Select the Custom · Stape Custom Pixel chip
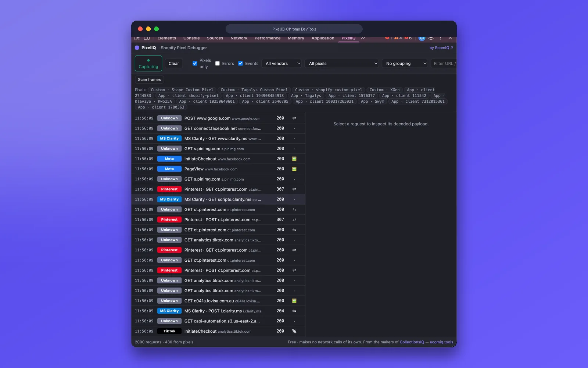 click(x=182, y=90)
